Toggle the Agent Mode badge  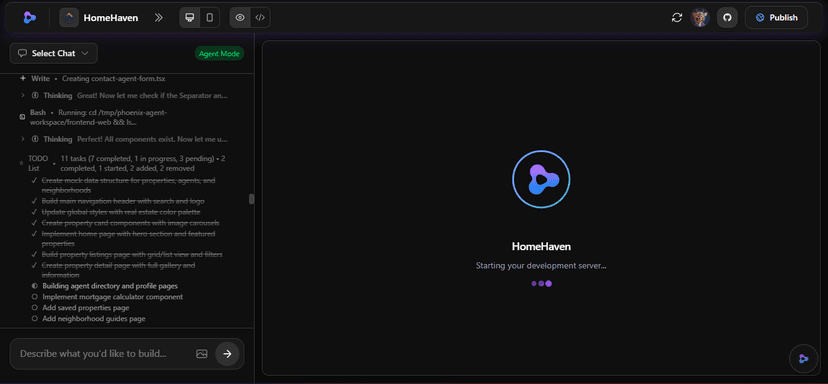[219, 53]
